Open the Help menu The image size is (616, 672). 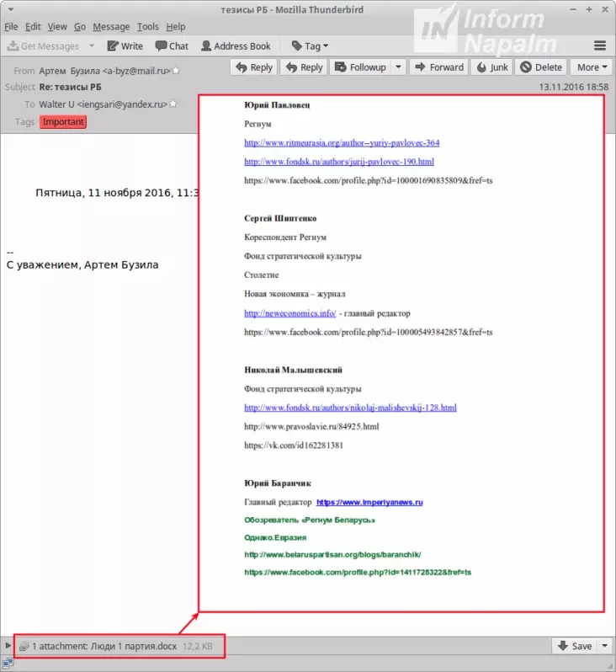[176, 27]
